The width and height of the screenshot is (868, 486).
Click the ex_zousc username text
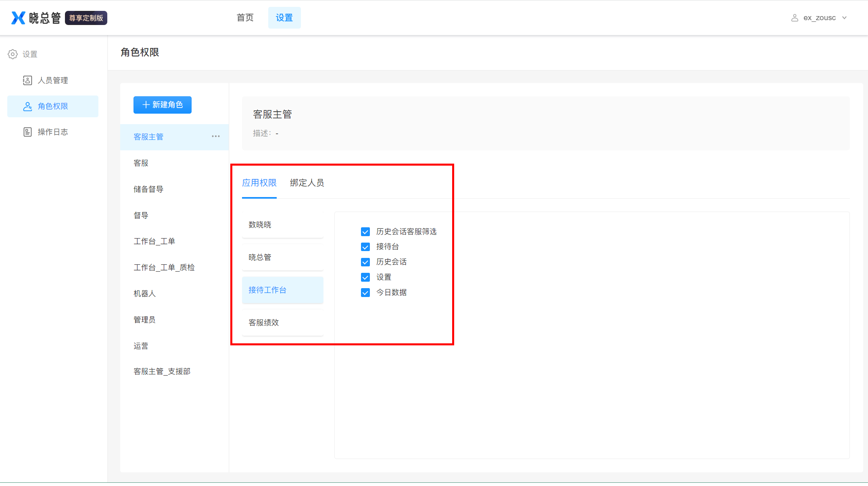[820, 18]
